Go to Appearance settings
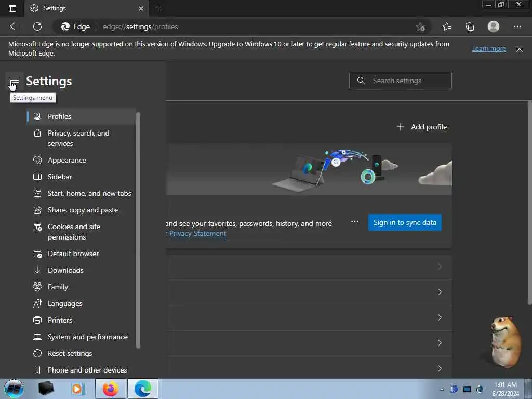532x399 pixels. pos(81,160)
